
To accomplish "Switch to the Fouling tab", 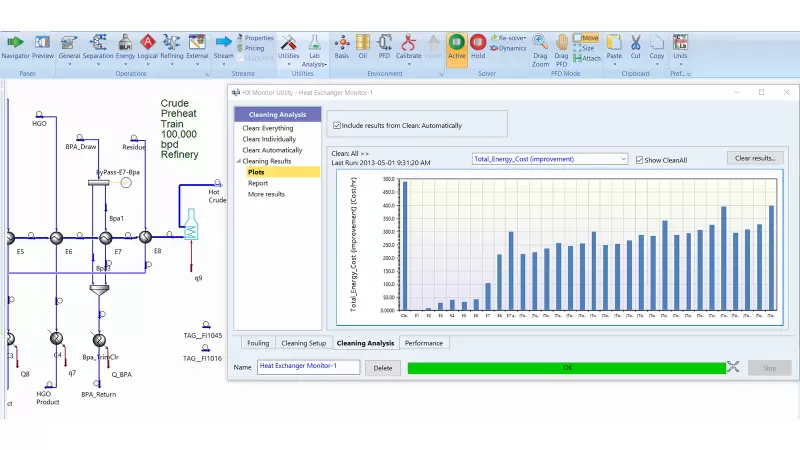I will (x=257, y=343).
